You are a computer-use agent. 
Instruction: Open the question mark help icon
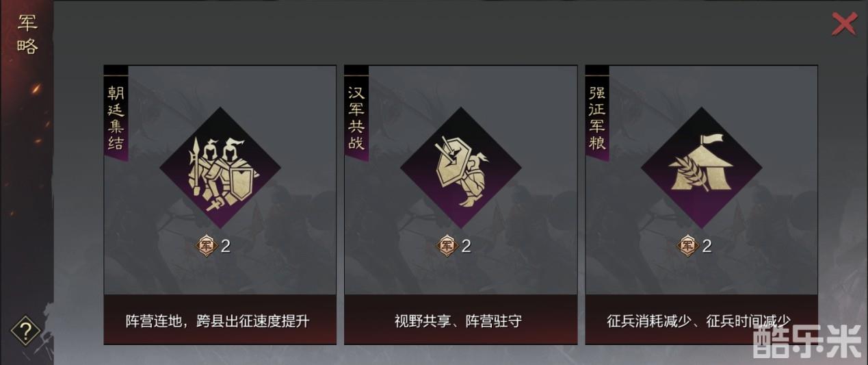[26, 332]
